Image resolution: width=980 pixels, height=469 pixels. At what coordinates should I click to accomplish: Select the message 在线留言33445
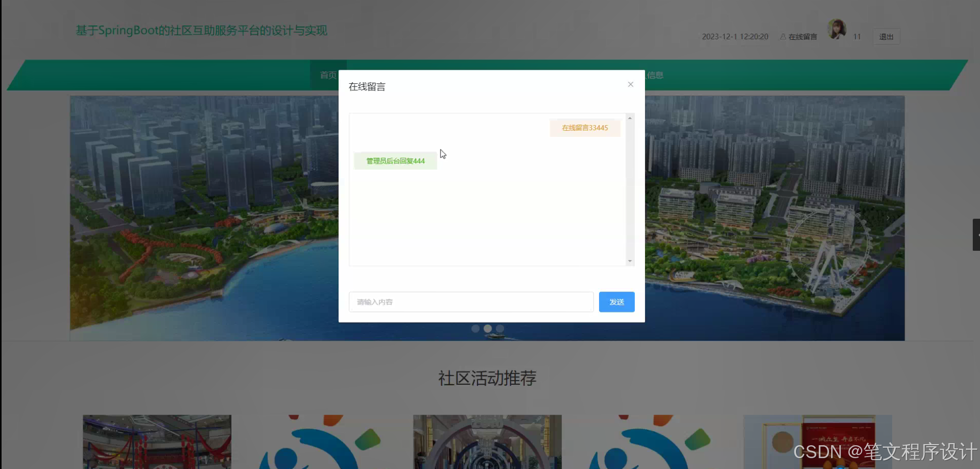(x=585, y=128)
